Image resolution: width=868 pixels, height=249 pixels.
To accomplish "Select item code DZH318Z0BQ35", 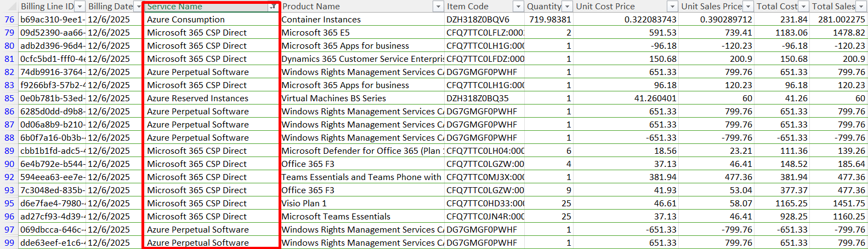I will (x=484, y=99).
